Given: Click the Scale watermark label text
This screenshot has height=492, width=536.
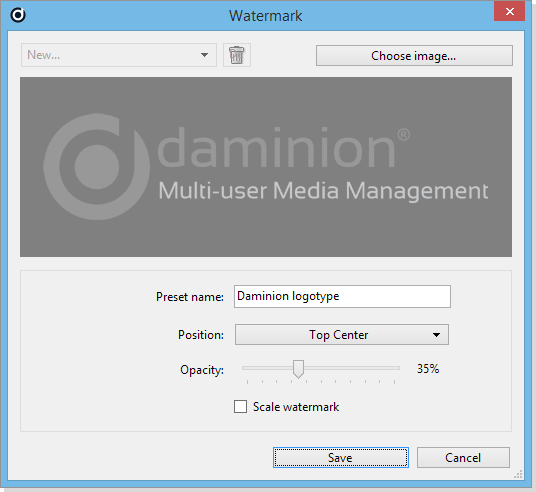Looking at the screenshot, I should 296,407.
